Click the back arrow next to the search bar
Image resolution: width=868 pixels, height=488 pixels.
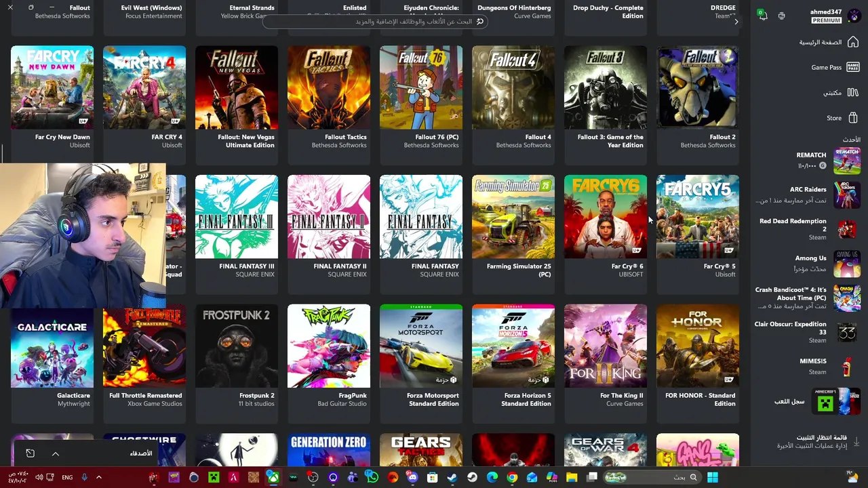(736, 22)
